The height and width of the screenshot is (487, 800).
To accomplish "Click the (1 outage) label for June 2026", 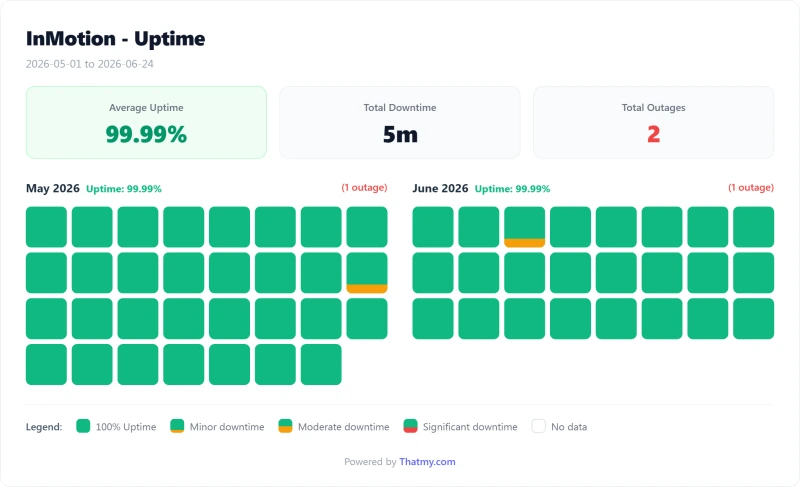I will point(751,188).
